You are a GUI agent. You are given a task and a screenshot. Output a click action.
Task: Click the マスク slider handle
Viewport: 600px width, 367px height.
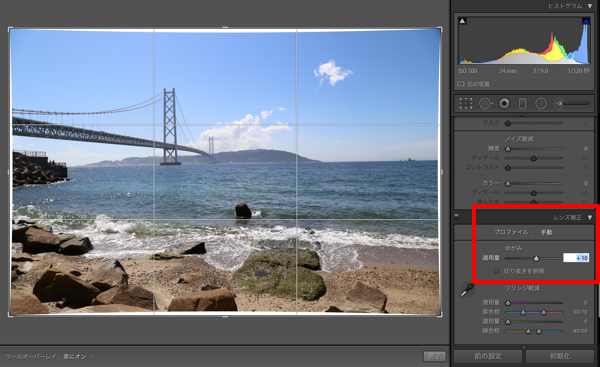click(x=508, y=123)
